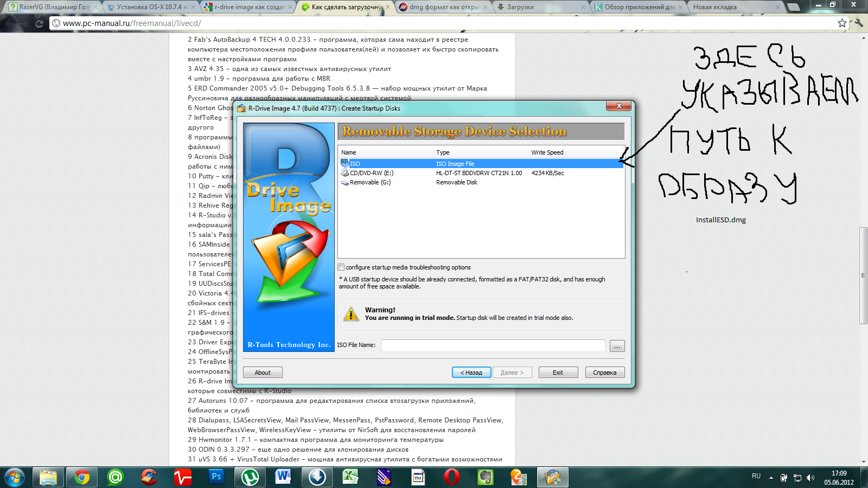Open Mail.ru Agent taskbar icon
This screenshot has width=868, height=488.
(116, 477)
